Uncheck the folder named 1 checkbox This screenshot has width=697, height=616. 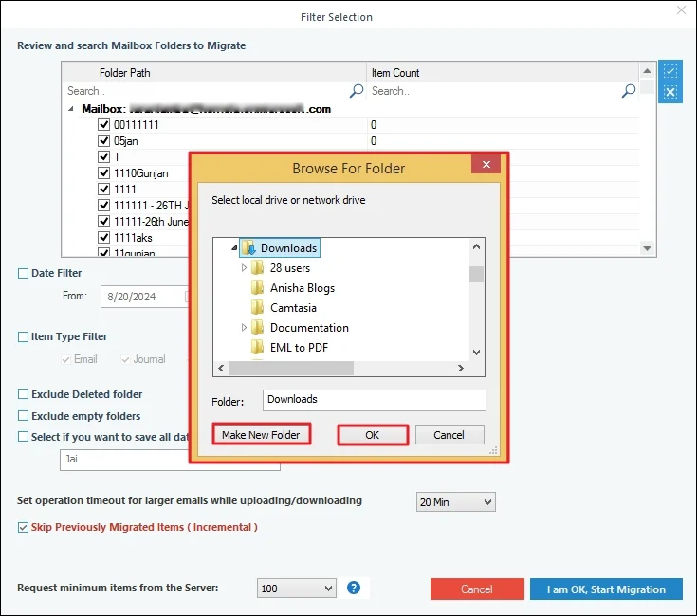pyautogui.click(x=103, y=156)
